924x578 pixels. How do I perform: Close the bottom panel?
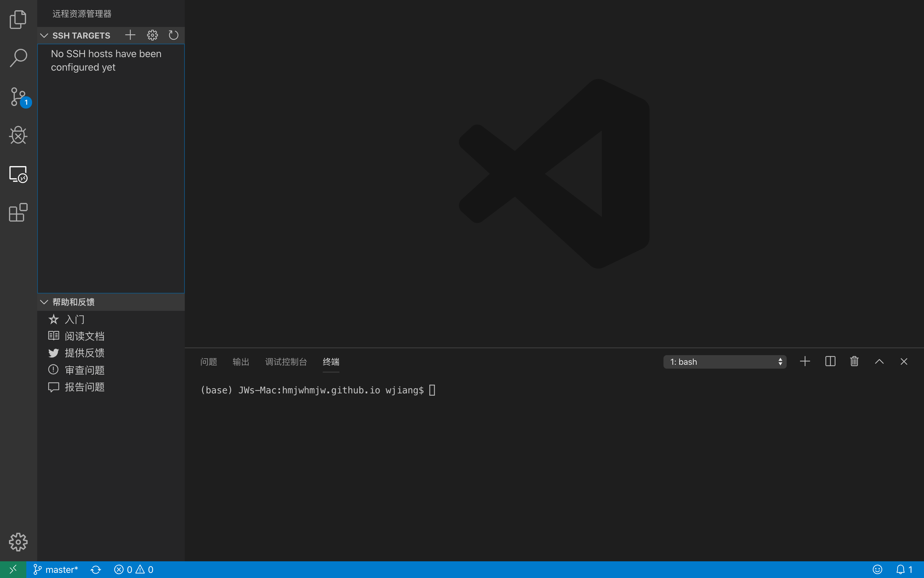[x=904, y=361]
